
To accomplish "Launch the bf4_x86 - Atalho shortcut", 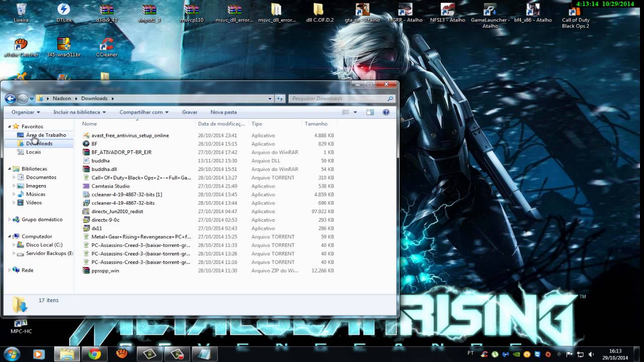I will coord(533,13).
